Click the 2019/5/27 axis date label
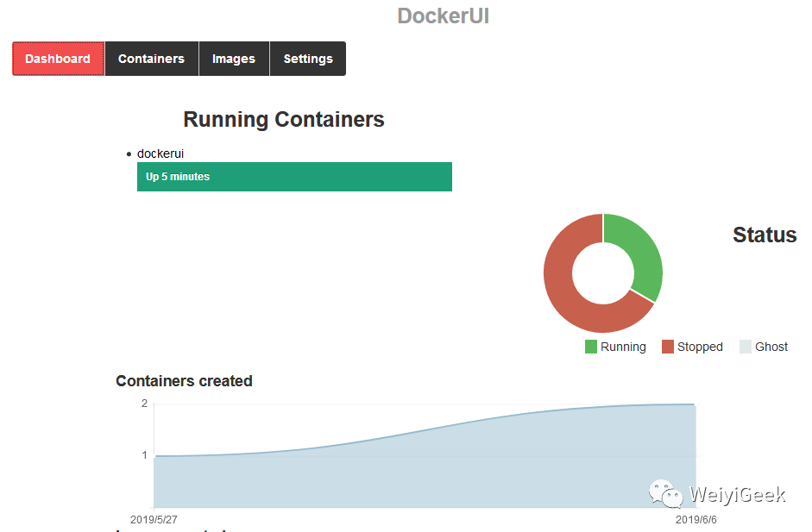Viewport: 812px width, 532px height. pyautogui.click(x=154, y=520)
